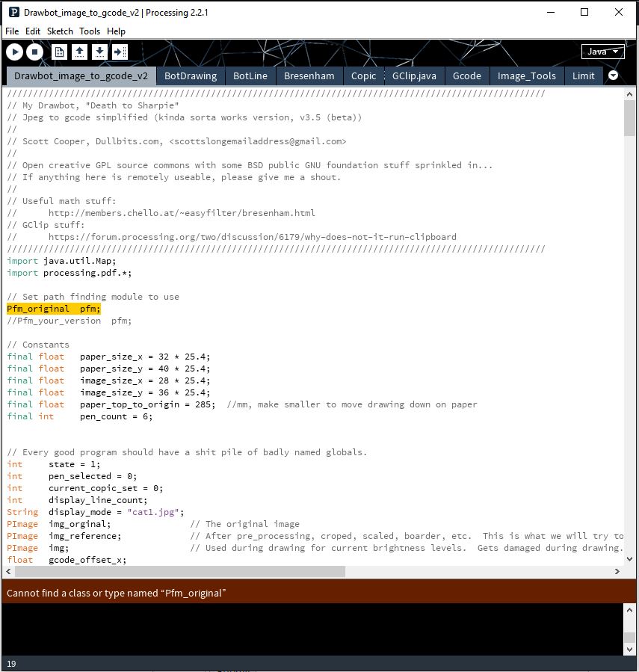Open the Java mode dropdown
Image resolution: width=639 pixels, height=672 pixels.
(603, 52)
